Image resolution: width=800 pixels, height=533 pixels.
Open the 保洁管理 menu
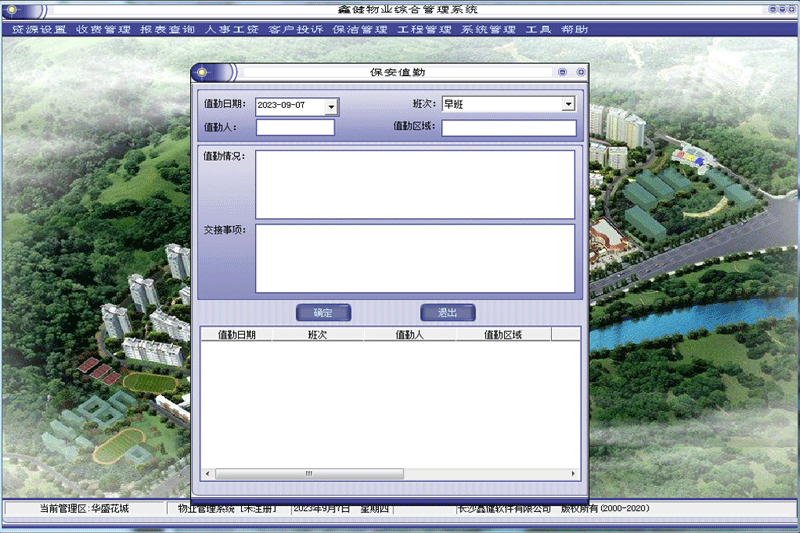click(x=360, y=30)
